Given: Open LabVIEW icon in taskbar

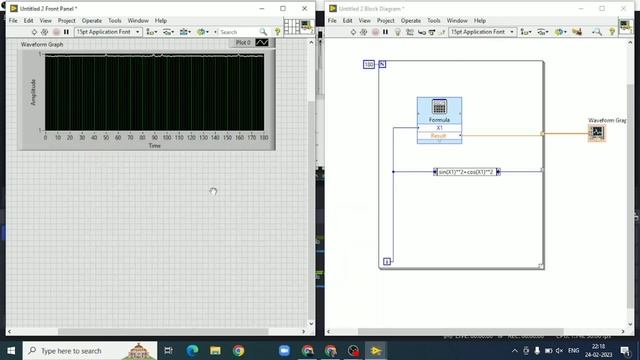Looking at the screenshot, I should (376, 351).
